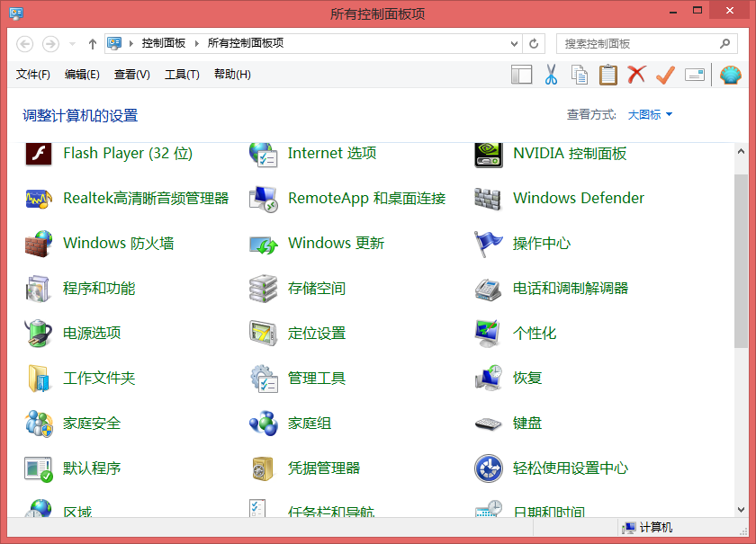The image size is (756, 544).
Task: Click the Properties toolbar icon
Action: click(694, 75)
